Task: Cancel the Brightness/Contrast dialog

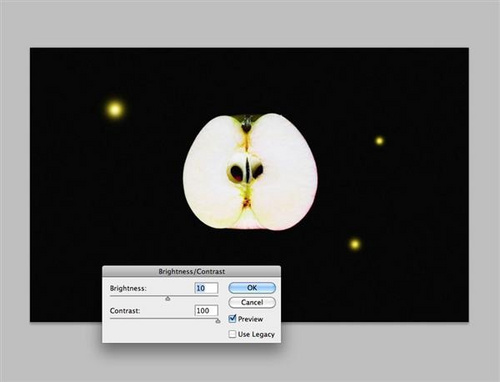Action: (252, 302)
